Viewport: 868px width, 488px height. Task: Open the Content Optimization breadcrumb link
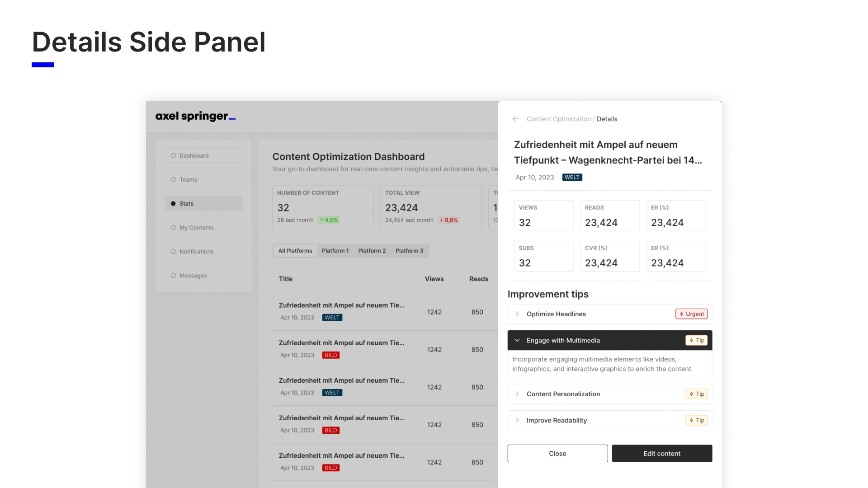(558, 119)
